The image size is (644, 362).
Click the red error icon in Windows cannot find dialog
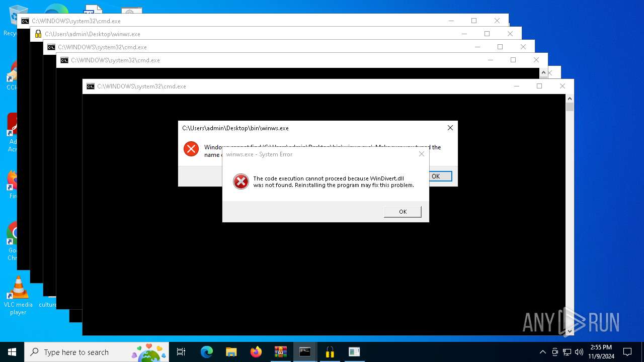click(191, 148)
